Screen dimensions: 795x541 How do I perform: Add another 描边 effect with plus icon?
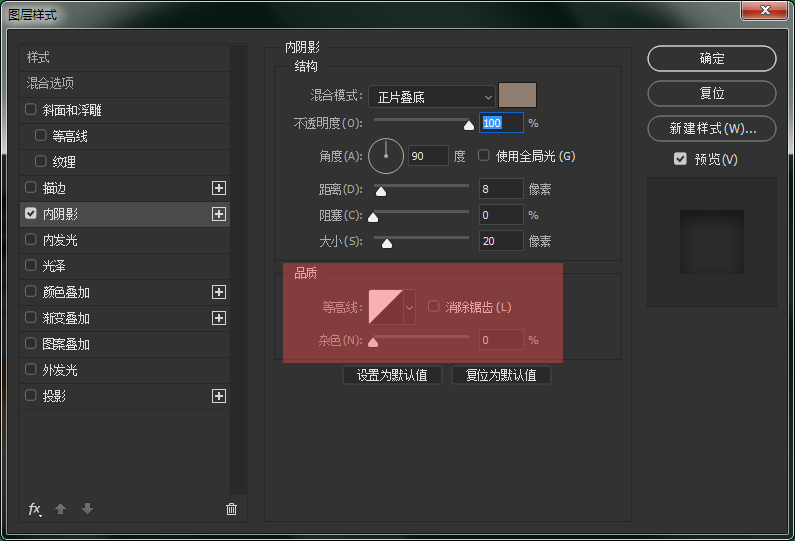(x=219, y=188)
